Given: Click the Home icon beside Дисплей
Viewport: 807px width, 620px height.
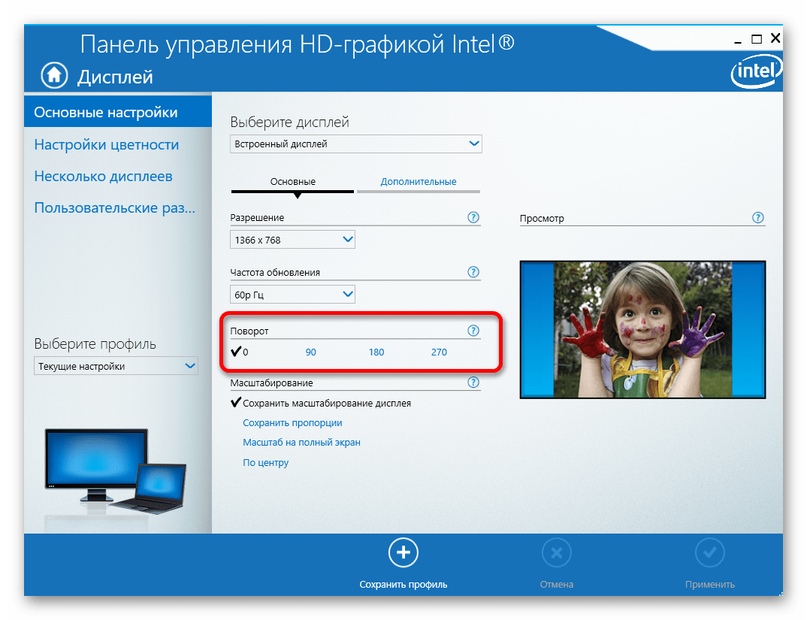Looking at the screenshot, I should tap(54, 75).
